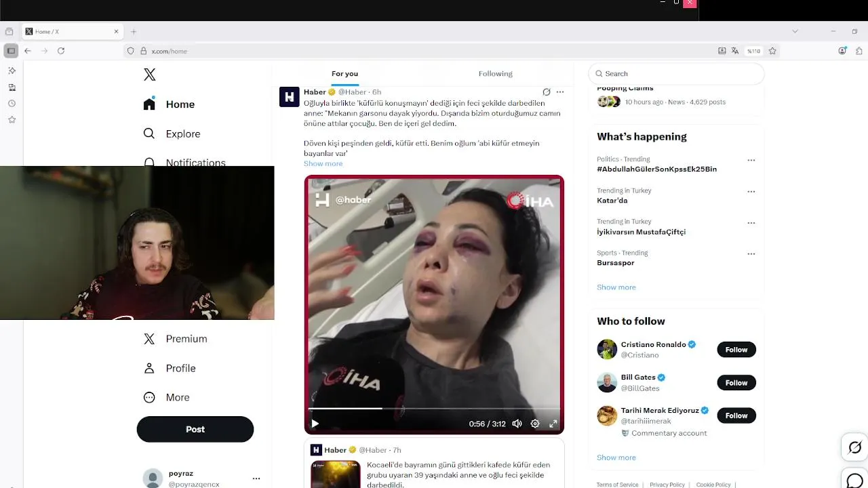
Task: Click the Post button
Action: pos(195,429)
